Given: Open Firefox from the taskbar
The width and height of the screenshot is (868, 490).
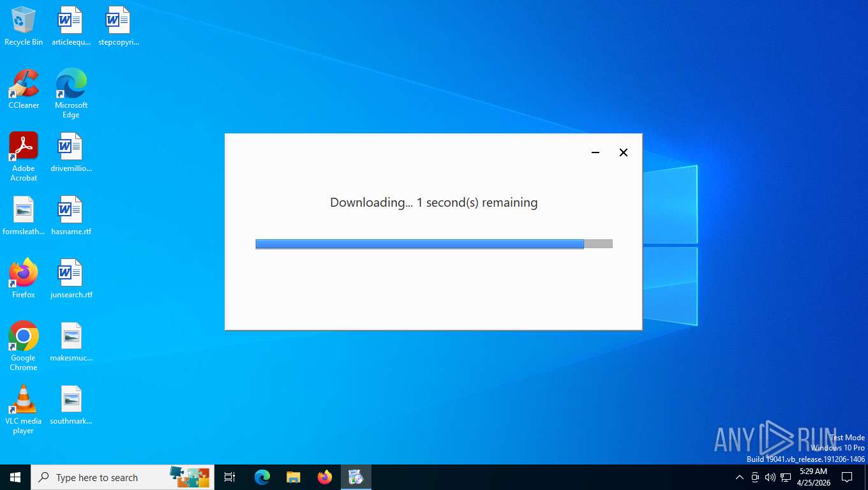Looking at the screenshot, I should point(325,477).
